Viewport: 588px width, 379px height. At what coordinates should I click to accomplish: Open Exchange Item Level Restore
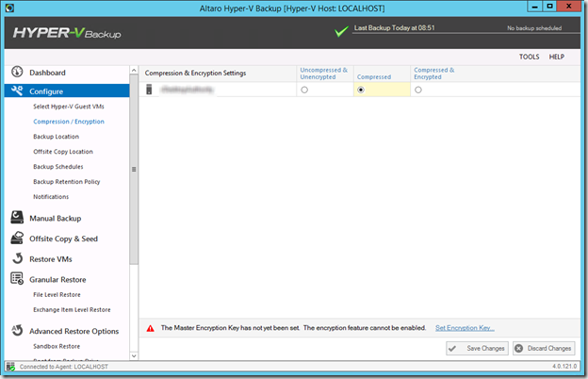point(72,310)
